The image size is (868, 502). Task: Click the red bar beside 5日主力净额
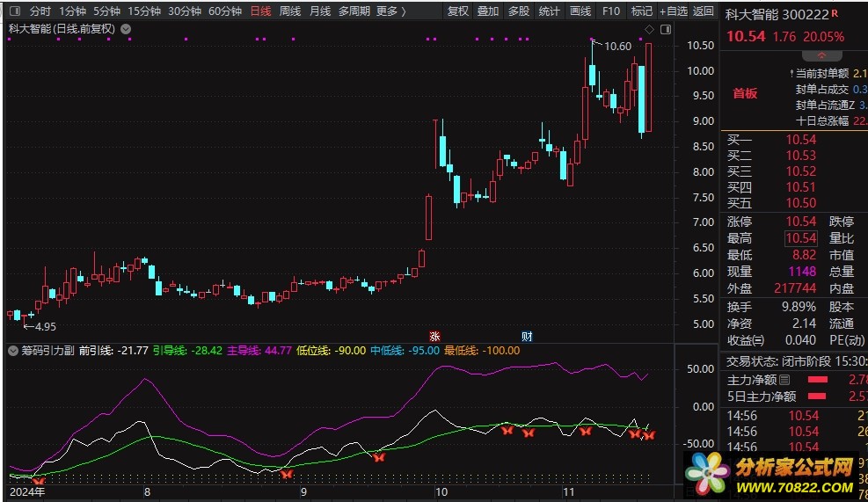(x=817, y=397)
